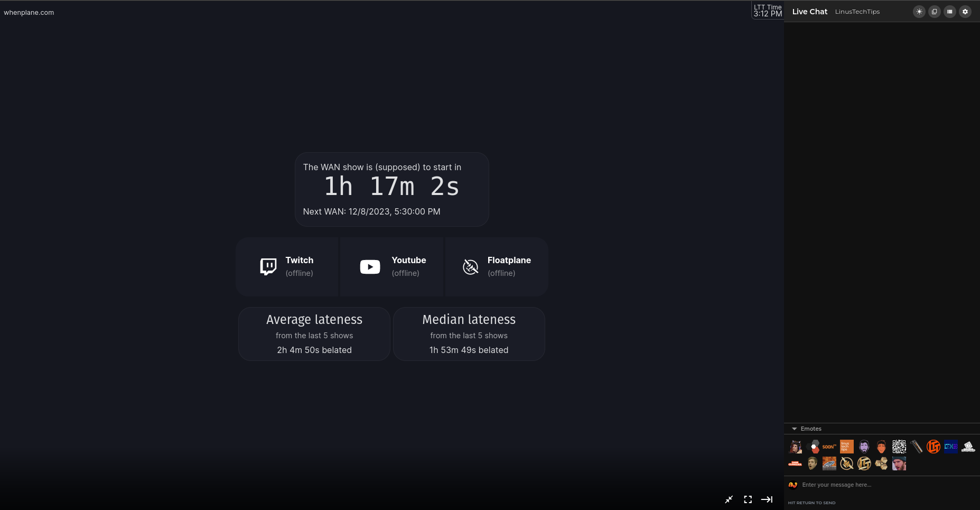Collapse the Emotes section
Viewport: 980px width, 510px height.
click(x=795, y=429)
